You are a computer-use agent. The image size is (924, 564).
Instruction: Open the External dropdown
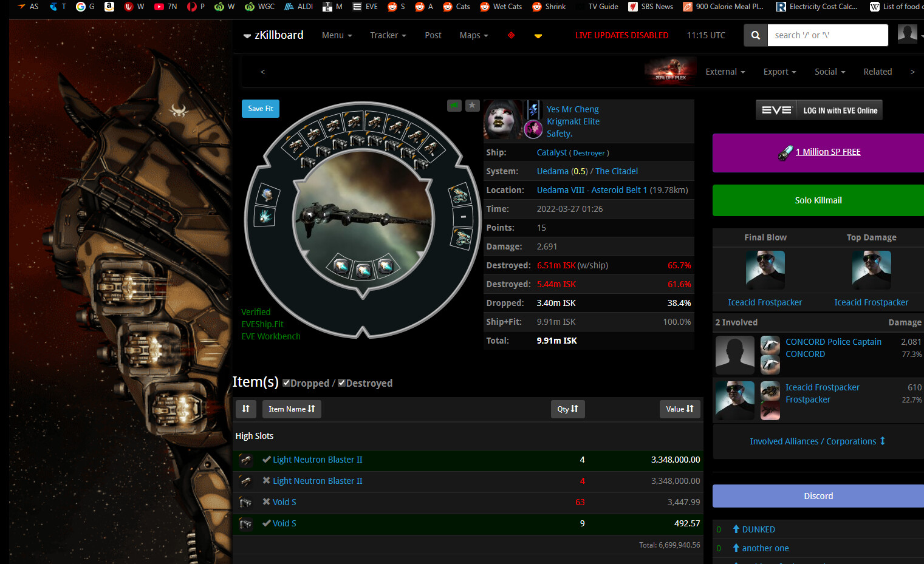tap(725, 72)
